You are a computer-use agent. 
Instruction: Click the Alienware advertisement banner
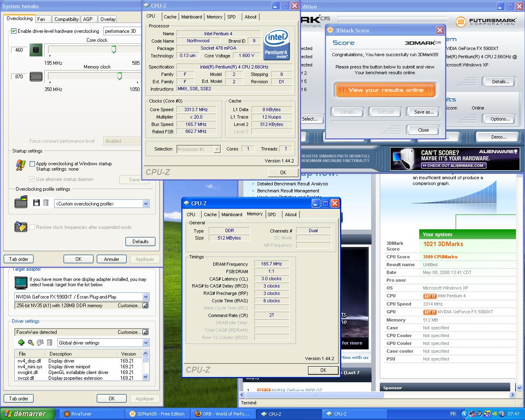point(455,159)
